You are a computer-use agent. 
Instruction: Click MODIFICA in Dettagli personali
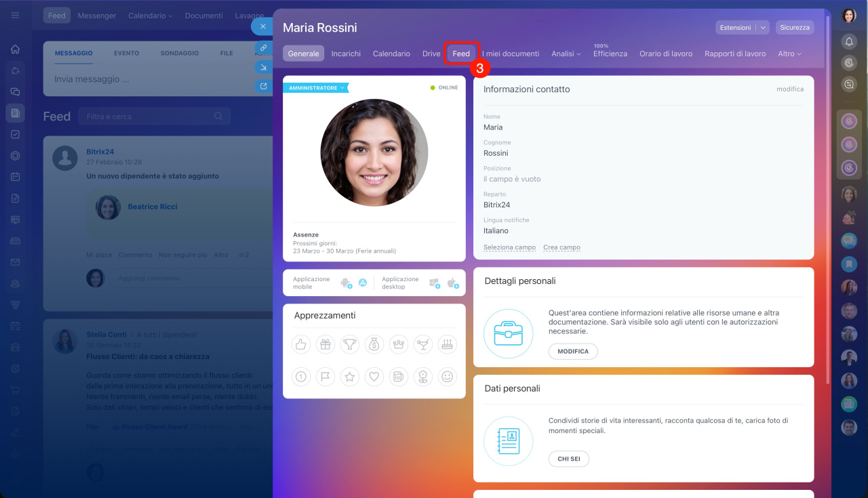coord(573,352)
